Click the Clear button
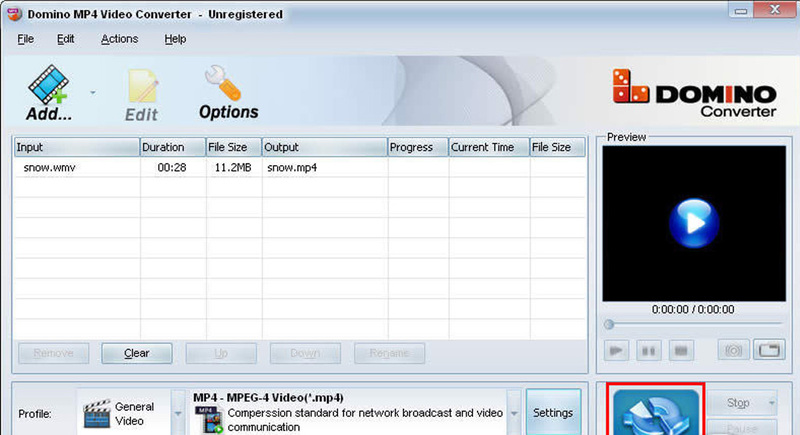The height and width of the screenshot is (435, 800). pos(137,353)
